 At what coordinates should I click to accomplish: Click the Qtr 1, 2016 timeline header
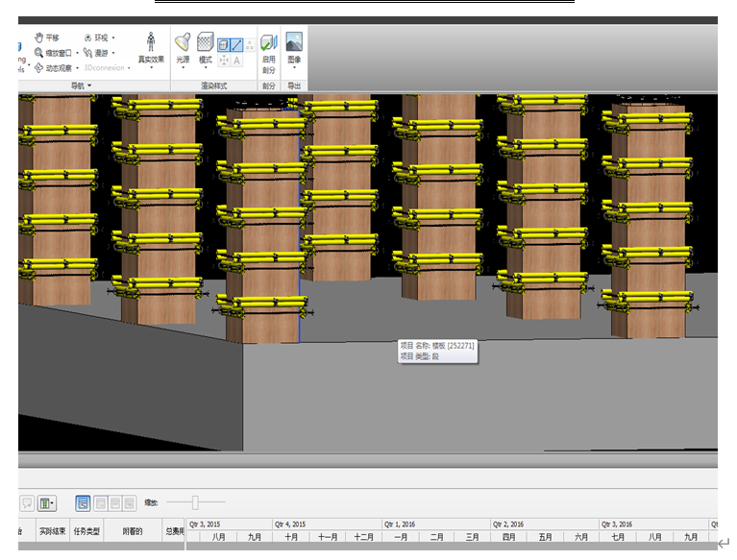pyautogui.click(x=436, y=524)
